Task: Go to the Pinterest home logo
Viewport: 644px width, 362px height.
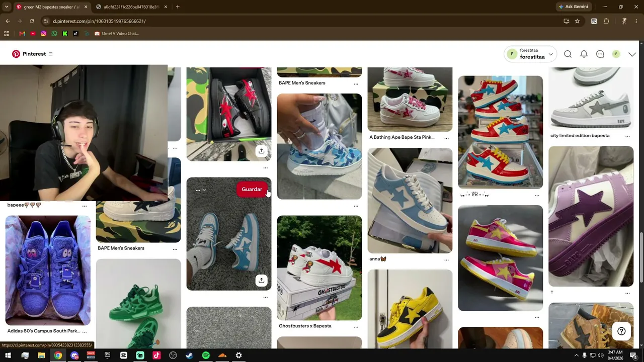Action: tap(16, 54)
